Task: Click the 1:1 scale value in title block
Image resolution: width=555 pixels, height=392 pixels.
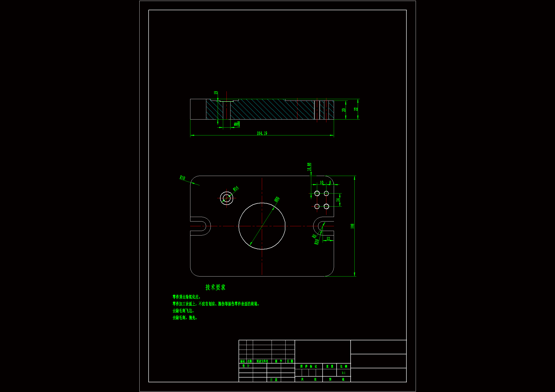Action: point(343,373)
